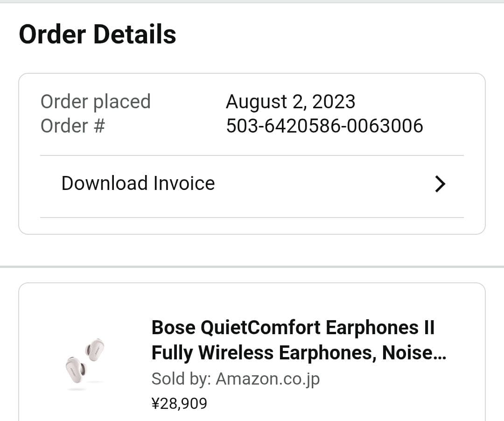
Task: Click the product item card
Action: tap(252, 355)
